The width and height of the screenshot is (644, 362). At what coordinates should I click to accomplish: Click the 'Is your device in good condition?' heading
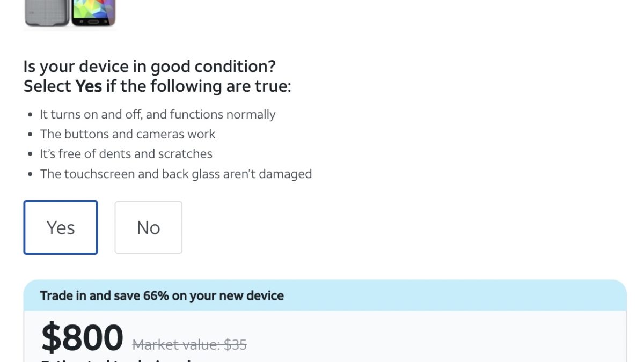(149, 67)
